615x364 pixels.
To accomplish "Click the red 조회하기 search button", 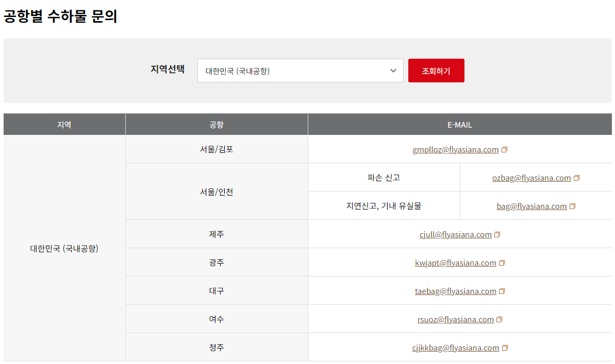I will [436, 71].
